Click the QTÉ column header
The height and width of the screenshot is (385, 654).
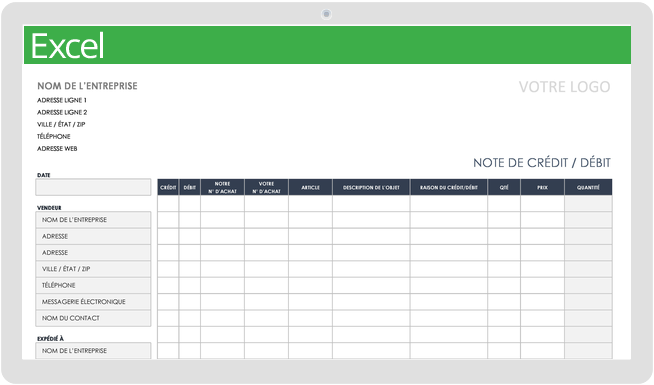click(x=504, y=187)
